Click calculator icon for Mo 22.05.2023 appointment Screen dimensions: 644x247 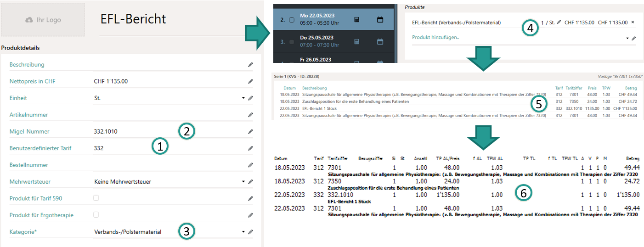pyautogui.click(x=356, y=20)
